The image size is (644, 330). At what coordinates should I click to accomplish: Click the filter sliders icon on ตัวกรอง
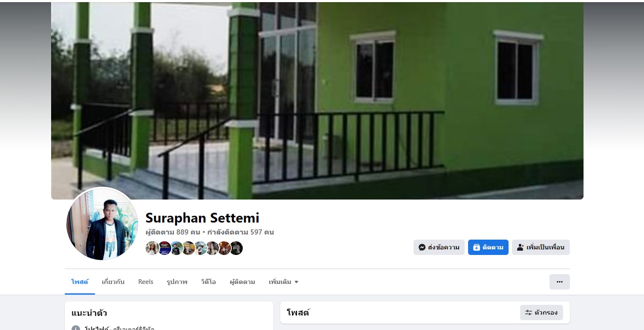tap(529, 313)
